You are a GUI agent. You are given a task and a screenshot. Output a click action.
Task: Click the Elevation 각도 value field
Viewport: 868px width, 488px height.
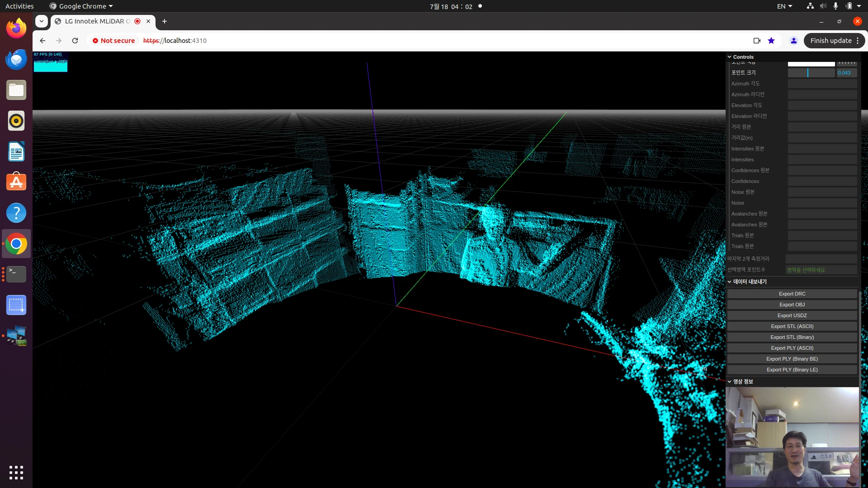[x=822, y=105]
